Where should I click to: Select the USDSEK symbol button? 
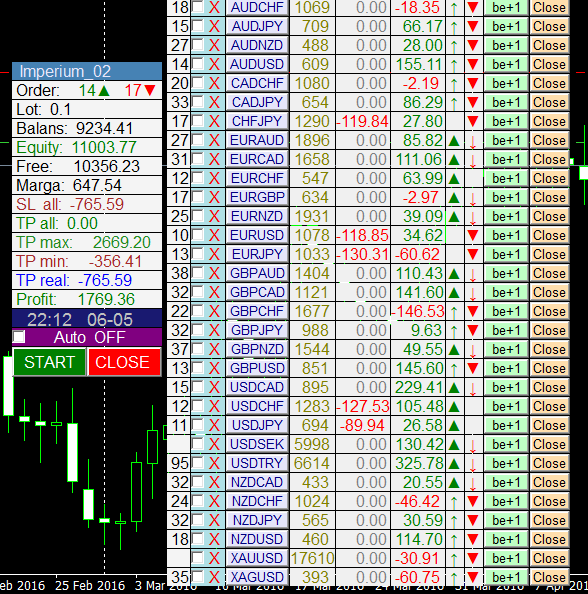(257, 444)
